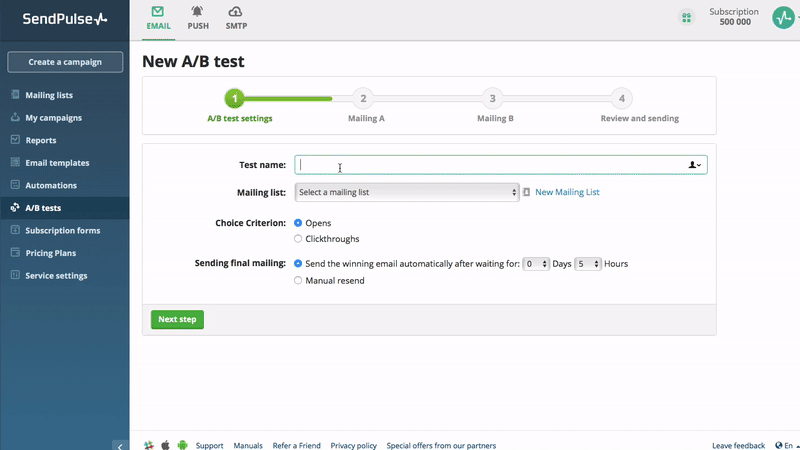Click the Android app icon in footer
This screenshot has height=450, width=800.
click(x=182, y=445)
